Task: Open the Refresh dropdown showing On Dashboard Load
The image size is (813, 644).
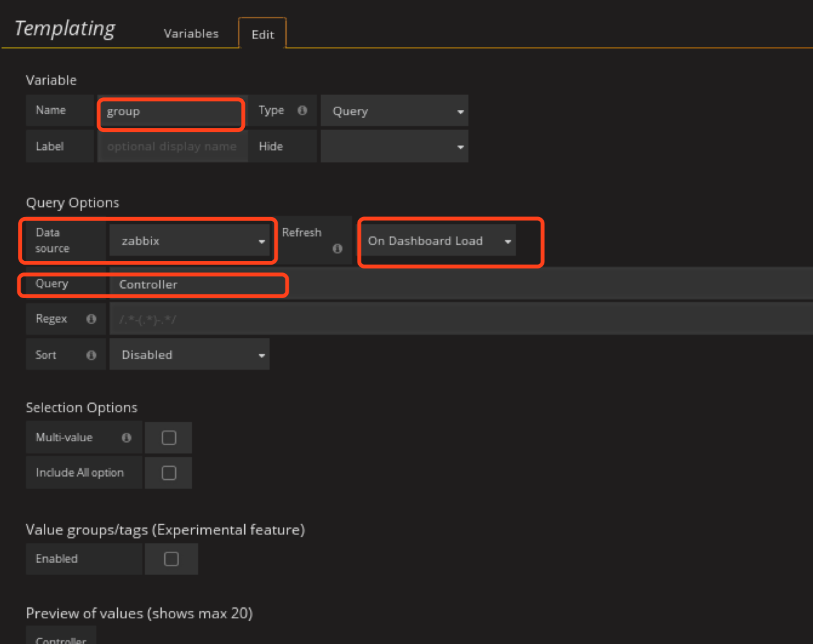Action: (x=438, y=241)
